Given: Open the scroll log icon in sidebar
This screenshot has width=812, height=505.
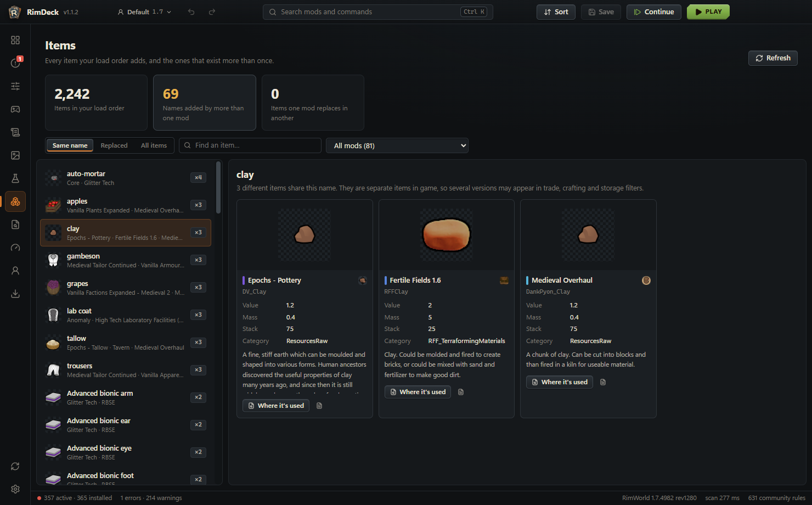Looking at the screenshot, I should [15, 132].
